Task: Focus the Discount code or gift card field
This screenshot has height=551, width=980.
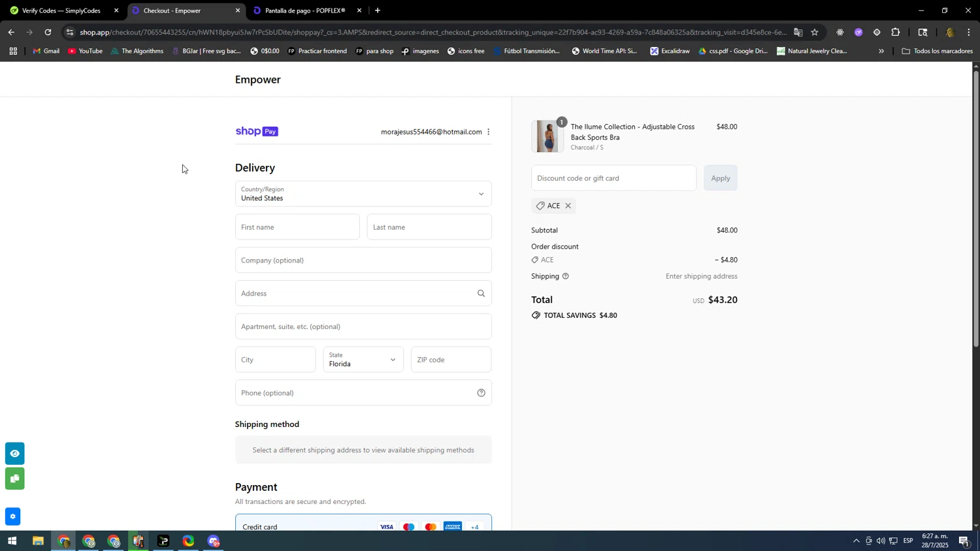Action: click(x=613, y=178)
